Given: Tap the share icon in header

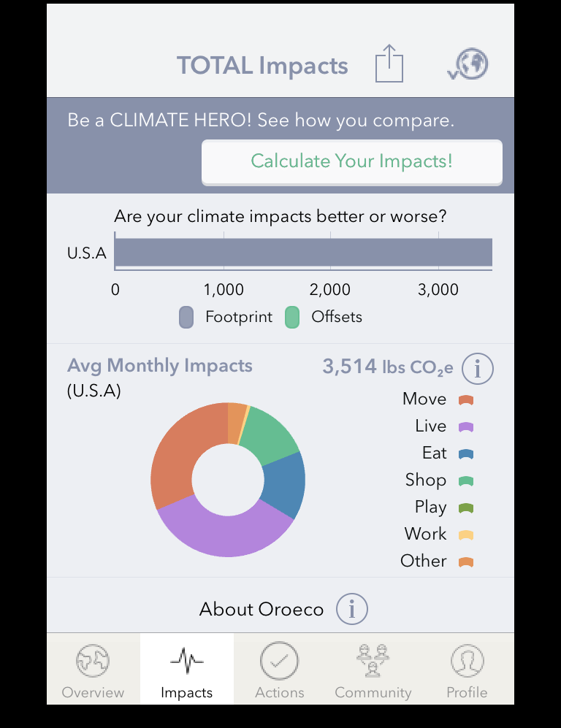Looking at the screenshot, I should pyautogui.click(x=389, y=64).
